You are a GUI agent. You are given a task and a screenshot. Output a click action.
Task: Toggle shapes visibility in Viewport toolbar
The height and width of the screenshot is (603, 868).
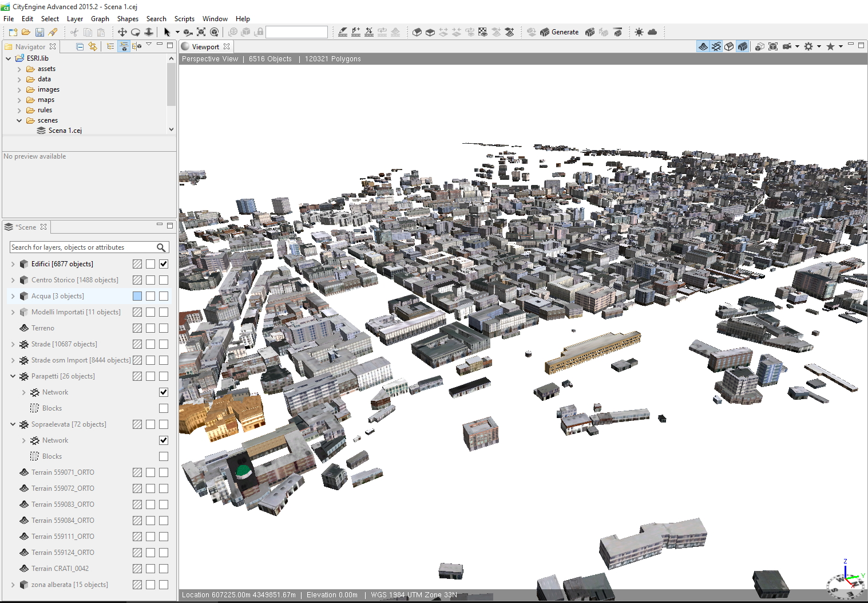pos(729,46)
